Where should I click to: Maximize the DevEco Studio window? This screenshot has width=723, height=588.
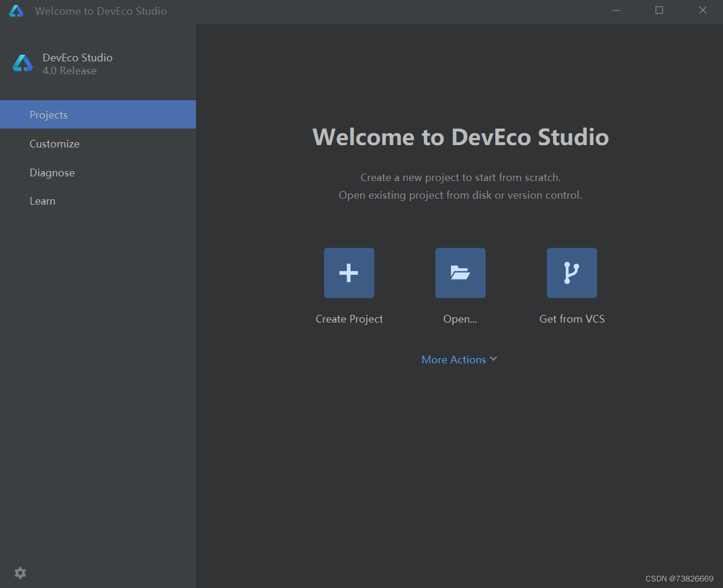(659, 11)
